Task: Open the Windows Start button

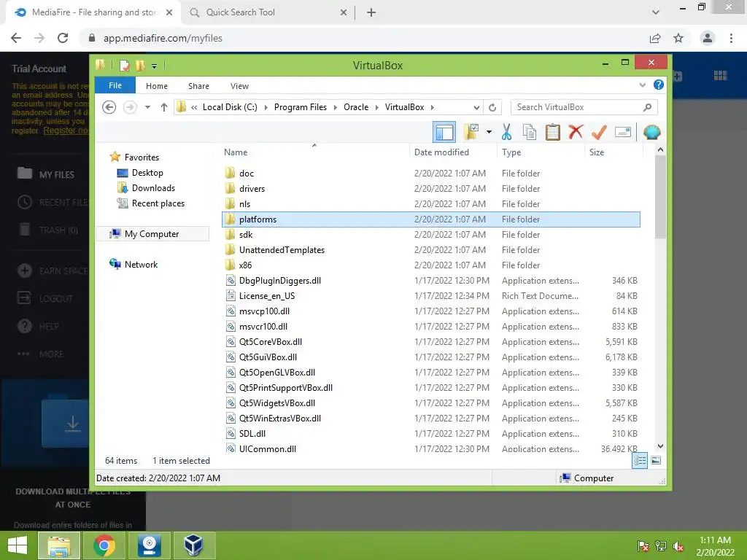Action: (x=18, y=545)
